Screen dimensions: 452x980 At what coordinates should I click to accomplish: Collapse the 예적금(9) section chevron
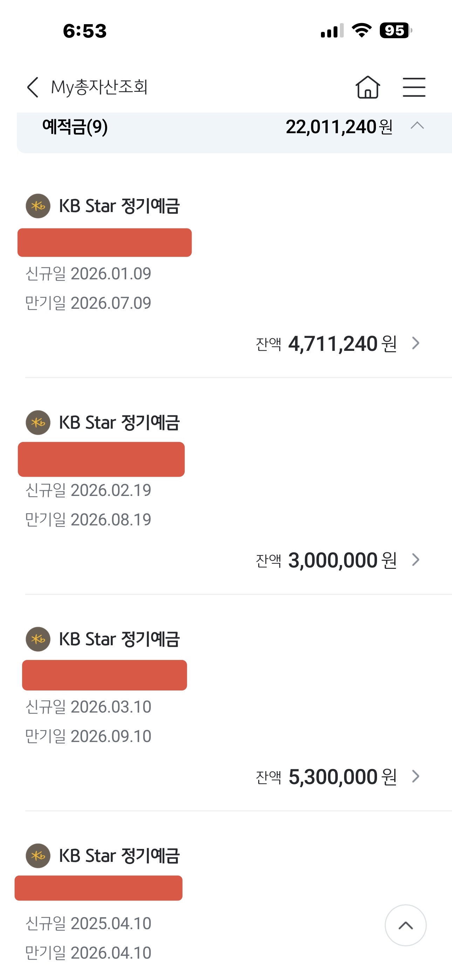(417, 126)
